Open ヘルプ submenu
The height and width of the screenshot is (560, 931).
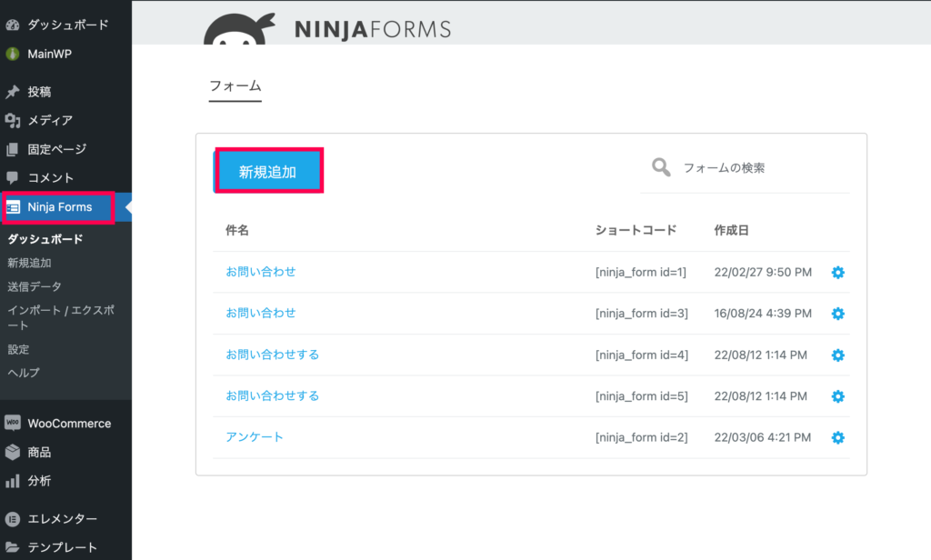(x=24, y=373)
